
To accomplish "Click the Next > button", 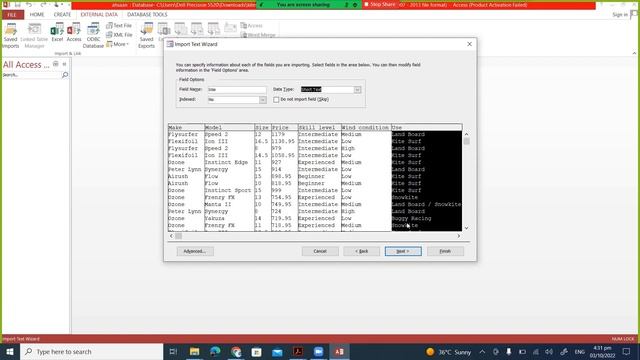I will (403, 251).
